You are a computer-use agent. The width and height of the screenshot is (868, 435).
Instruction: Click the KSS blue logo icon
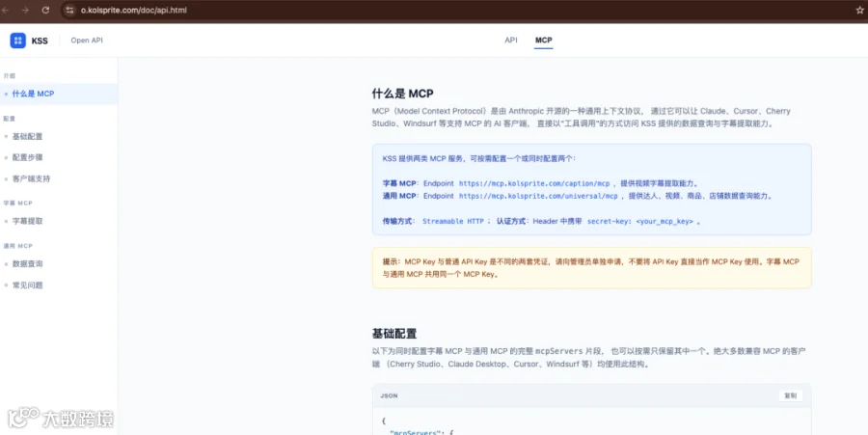(x=17, y=41)
